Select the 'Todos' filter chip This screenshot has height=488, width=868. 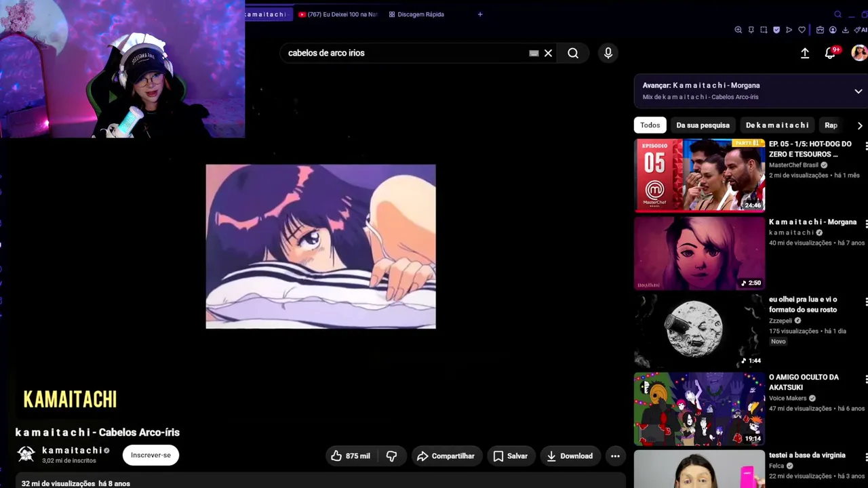[x=650, y=125]
